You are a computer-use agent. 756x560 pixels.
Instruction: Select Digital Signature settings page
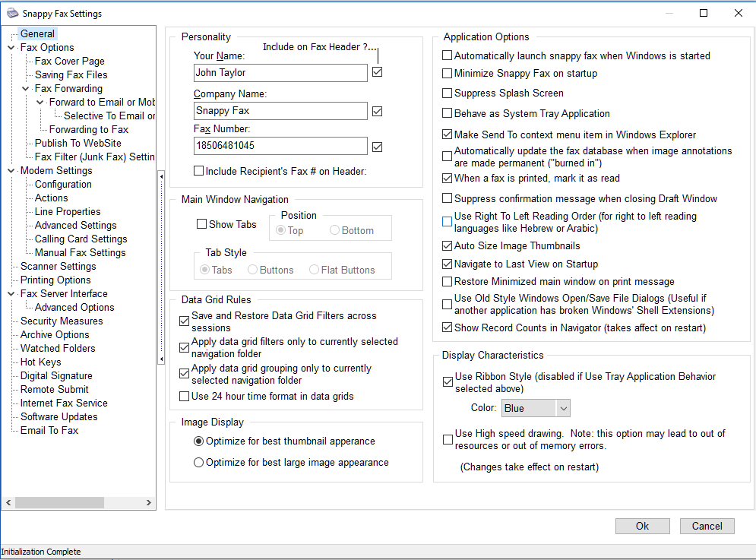pyautogui.click(x=56, y=376)
